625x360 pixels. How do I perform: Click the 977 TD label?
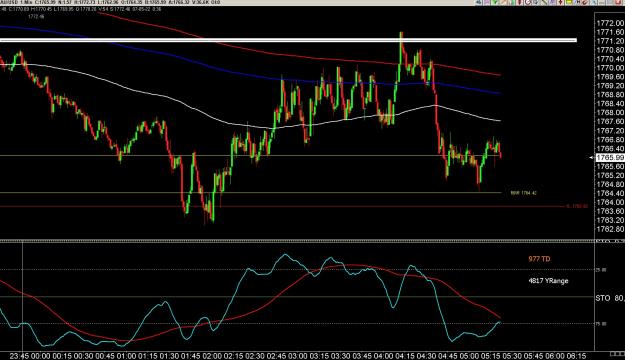539,259
